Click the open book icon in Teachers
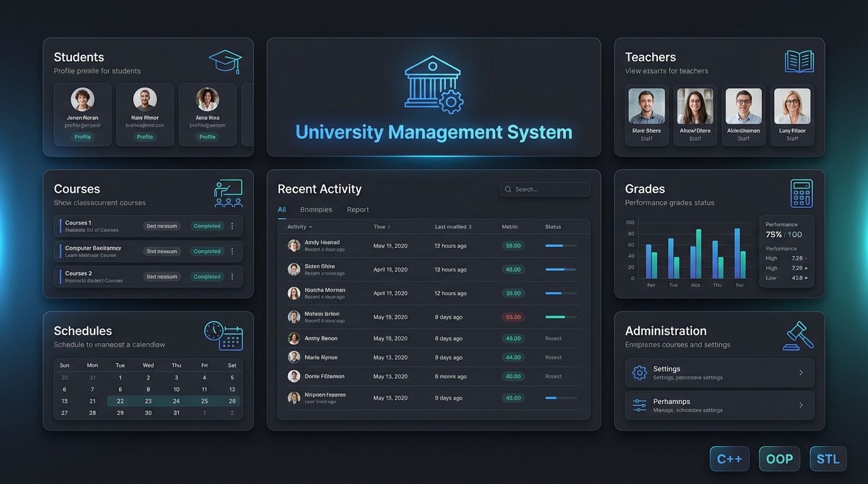868x484 pixels. pyautogui.click(x=799, y=62)
